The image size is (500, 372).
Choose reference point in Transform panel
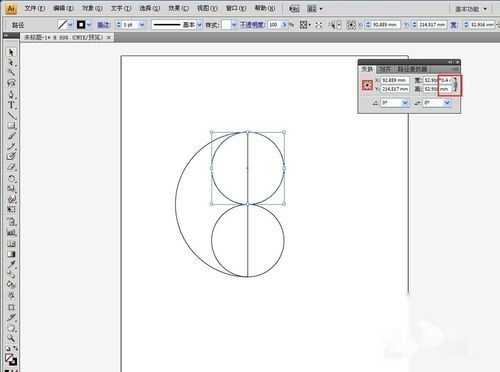(367, 85)
